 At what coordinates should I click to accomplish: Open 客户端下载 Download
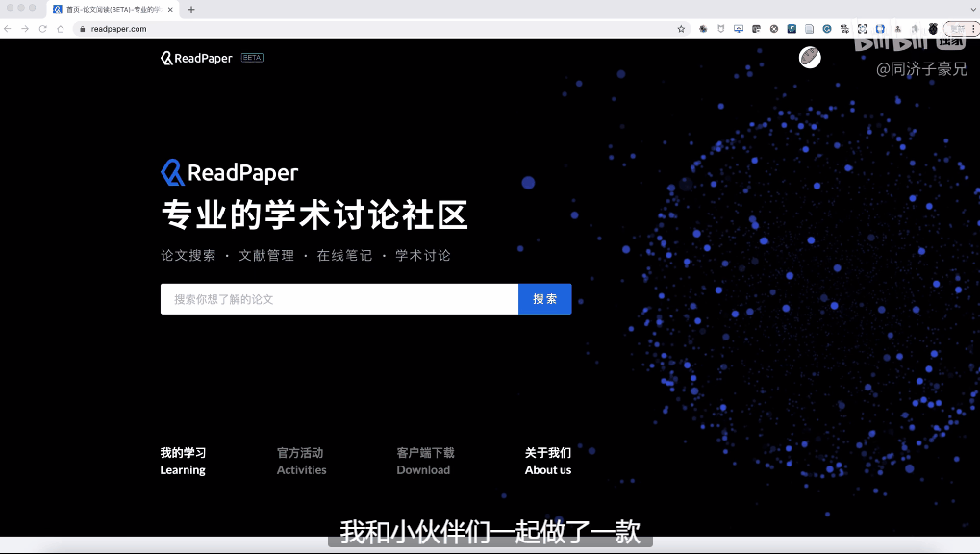425,462
